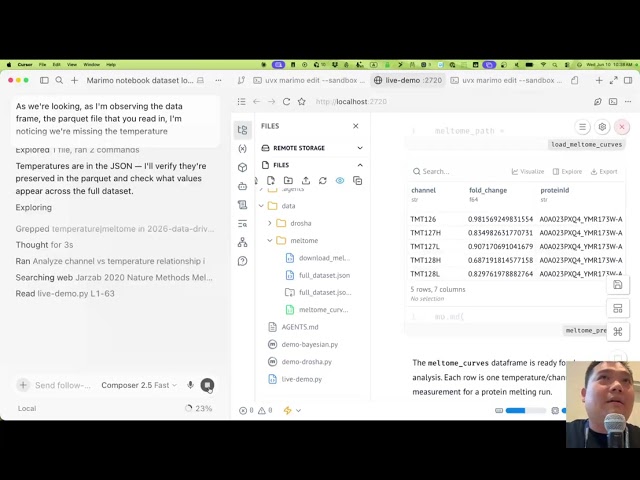Click the upload file icon in Files toolbar

(x=306, y=180)
